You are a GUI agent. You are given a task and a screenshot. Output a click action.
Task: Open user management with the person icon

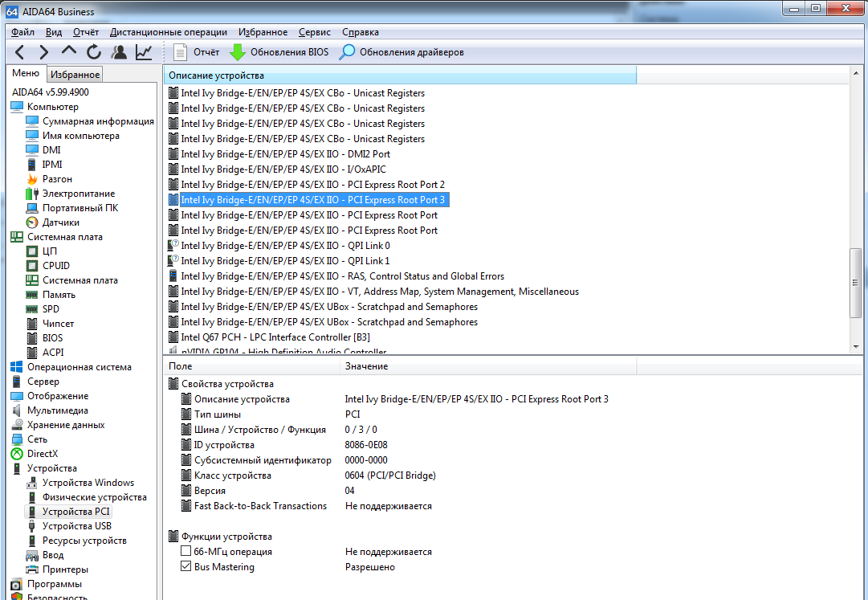click(119, 52)
